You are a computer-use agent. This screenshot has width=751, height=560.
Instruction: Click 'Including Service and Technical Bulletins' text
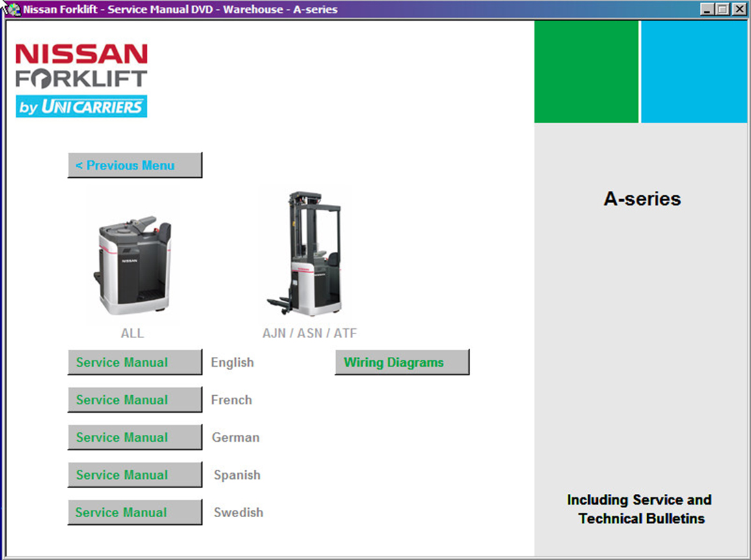click(x=640, y=509)
